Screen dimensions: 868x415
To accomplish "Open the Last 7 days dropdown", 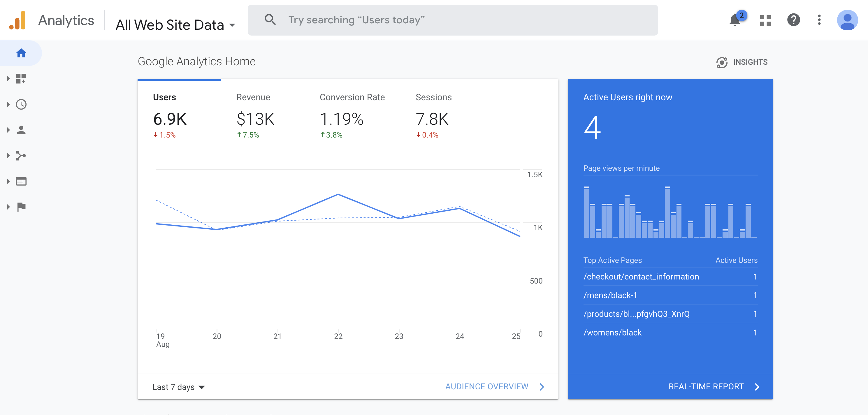I will 179,387.
